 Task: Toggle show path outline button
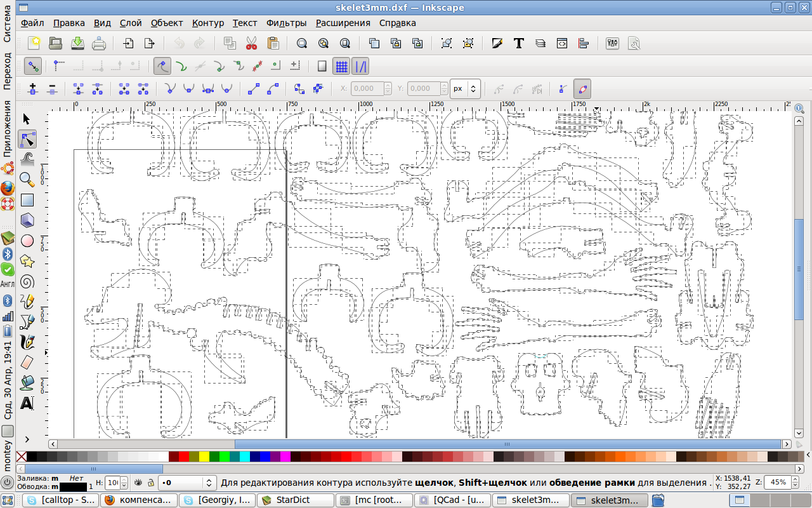click(582, 89)
